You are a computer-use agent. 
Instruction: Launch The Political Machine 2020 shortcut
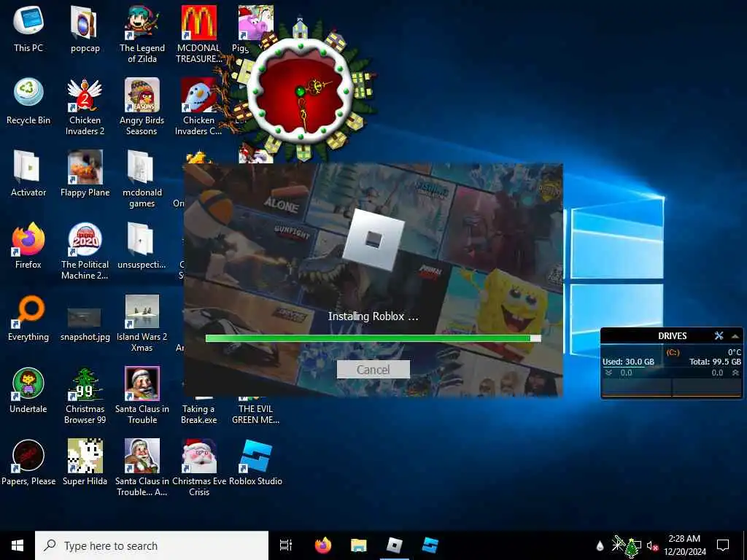pos(85,251)
